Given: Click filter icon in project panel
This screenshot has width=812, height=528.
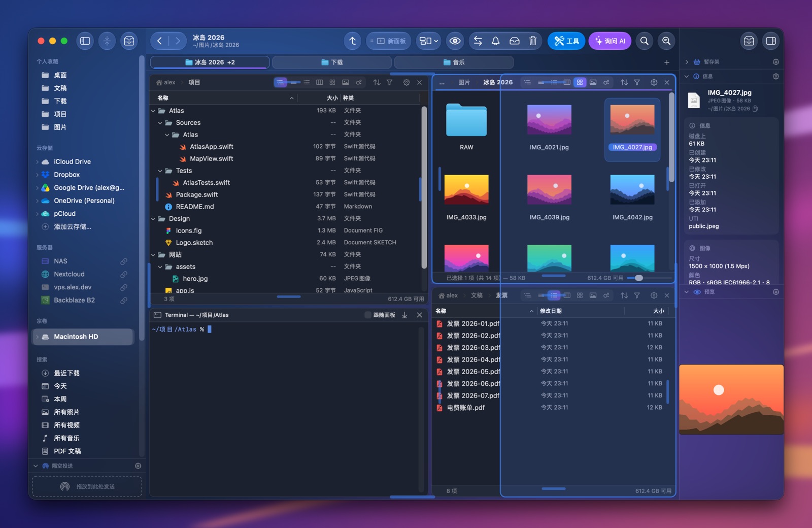Looking at the screenshot, I should pos(389,82).
